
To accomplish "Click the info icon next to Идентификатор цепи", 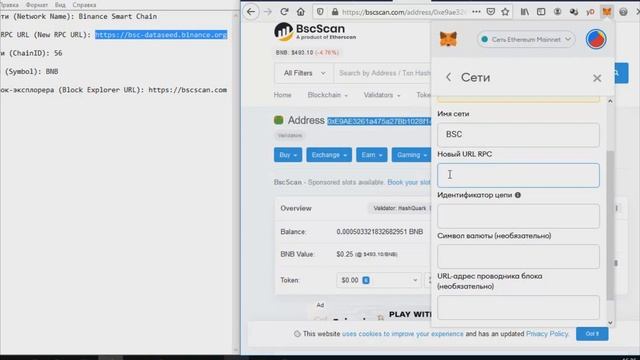I will 518,195.
